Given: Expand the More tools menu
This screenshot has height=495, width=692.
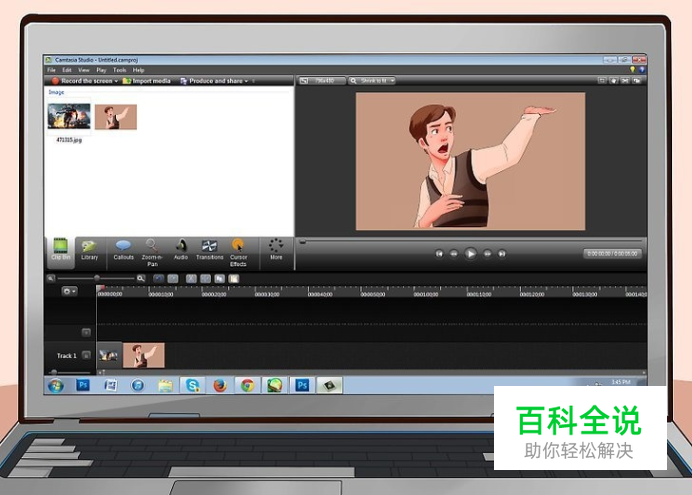Looking at the screenshot, I should (276, 250).
